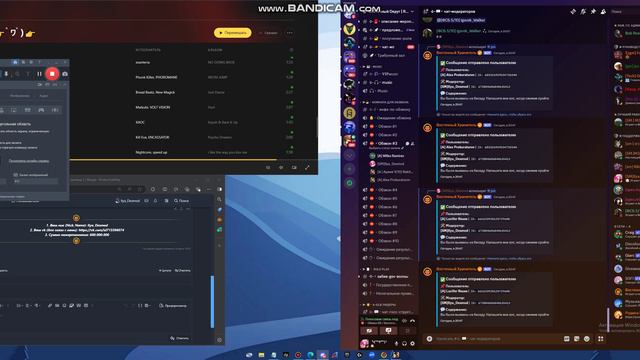The image size is (640, 360).
Task: Open forum Поиск search
Action: coord(181,201)
